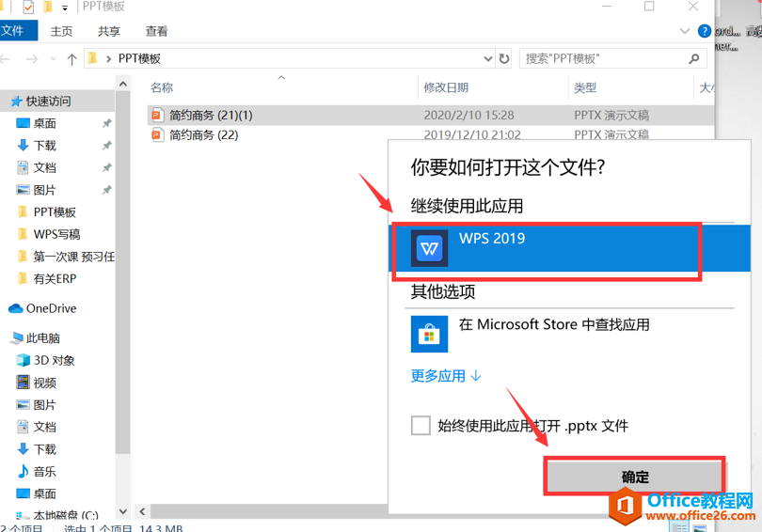Open Explorer help icon
The width and height of the screenshot is (762, 532).
point(705,32)
